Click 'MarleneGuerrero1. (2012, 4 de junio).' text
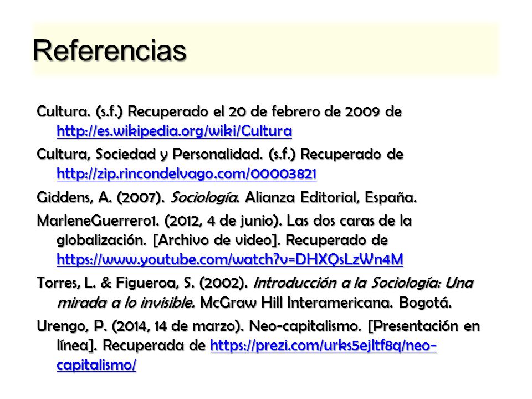Image resolution: width=532 pixels, height=399 pixels. 160,221
